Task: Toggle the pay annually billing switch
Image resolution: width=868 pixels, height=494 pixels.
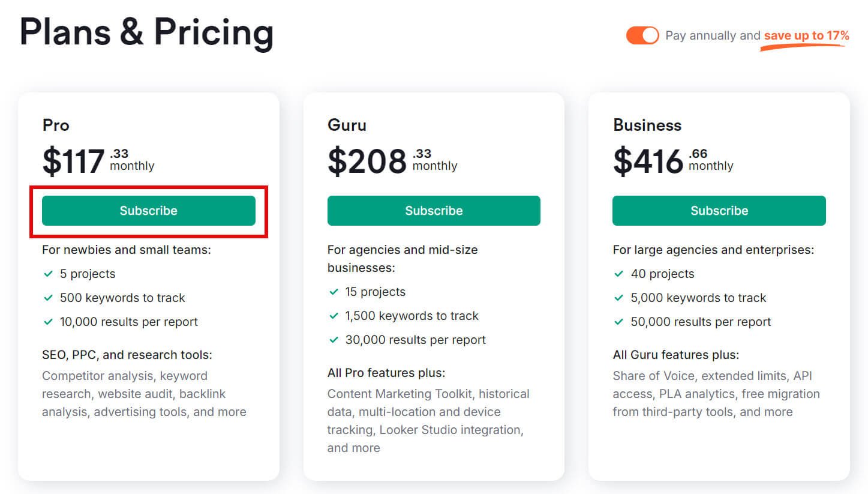Action: (642, 35)
